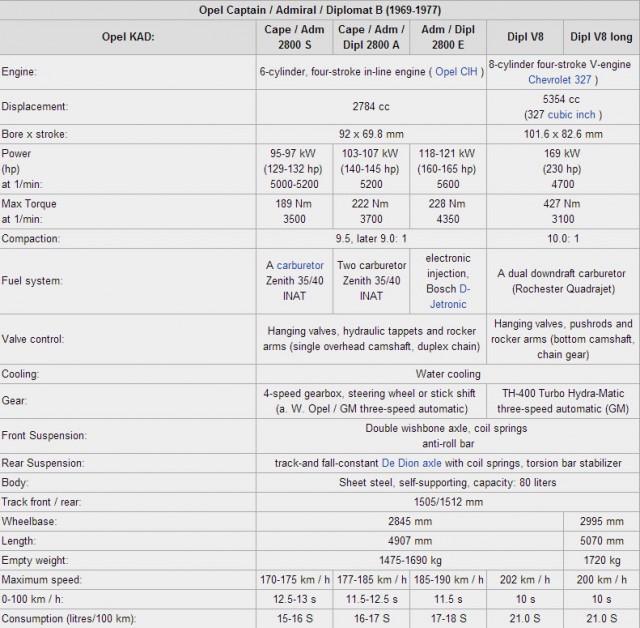640x628 pixels.
Task: Click the 118-121 kW power cell
Action: (x=448, y=169)
